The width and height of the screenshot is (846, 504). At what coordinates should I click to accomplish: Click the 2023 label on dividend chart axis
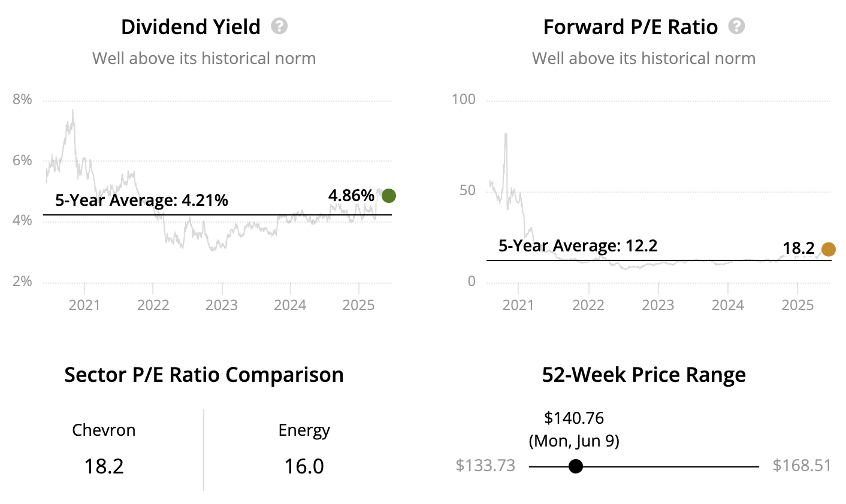[x=222, y=305]
